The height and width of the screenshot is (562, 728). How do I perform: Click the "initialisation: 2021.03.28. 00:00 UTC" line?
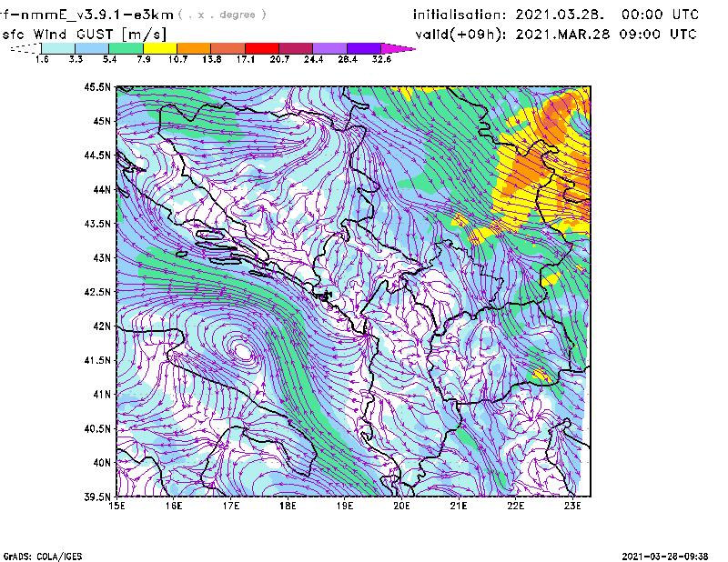pyautogui.click(x=556, y=15)
